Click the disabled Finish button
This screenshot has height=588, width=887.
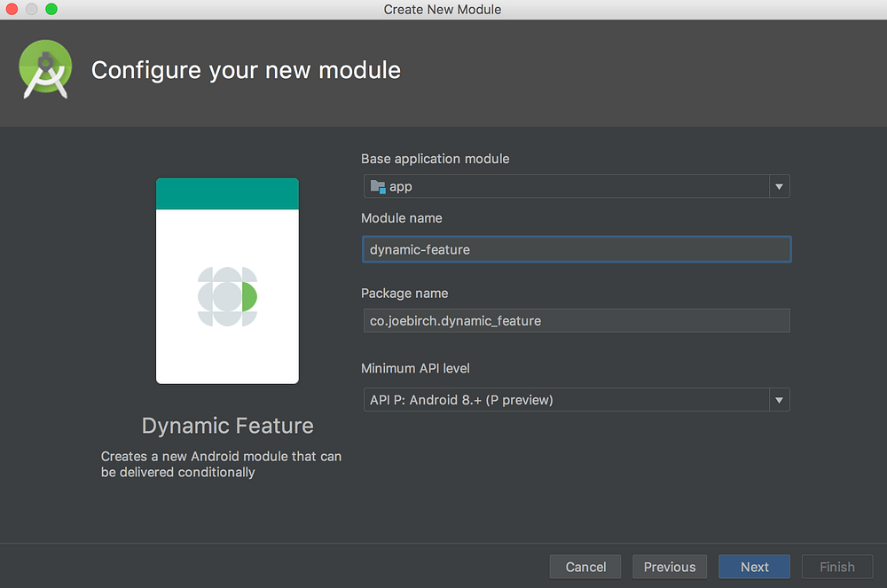837,567
